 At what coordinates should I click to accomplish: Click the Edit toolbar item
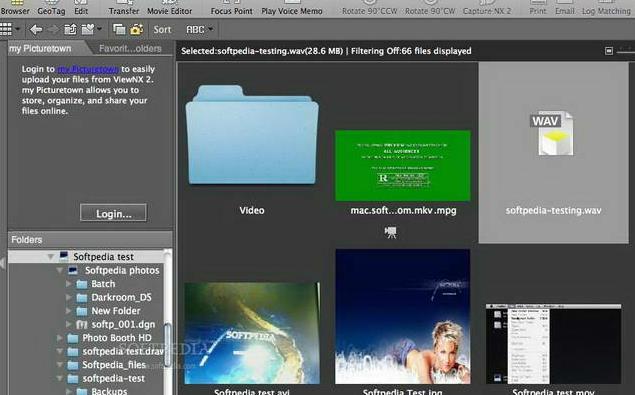pos(81,8)
